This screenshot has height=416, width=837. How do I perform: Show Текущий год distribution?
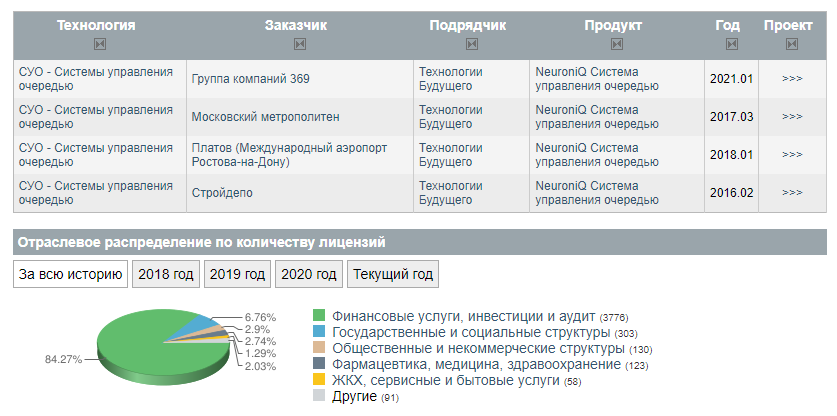coord(393,274)
